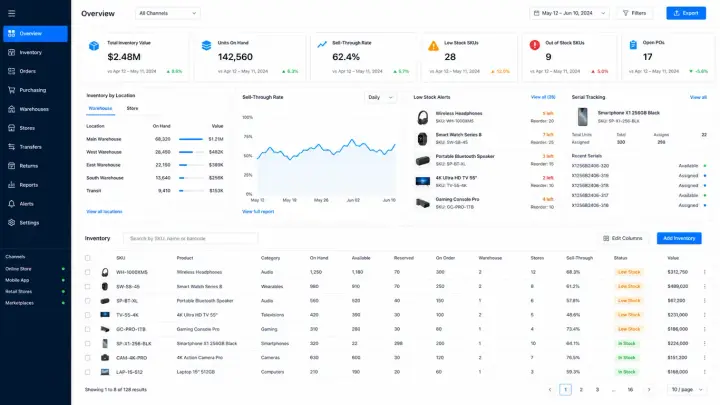
Task: Check the Smartphone X1 256GB row checkbox
Action: [x=88, y=343]
